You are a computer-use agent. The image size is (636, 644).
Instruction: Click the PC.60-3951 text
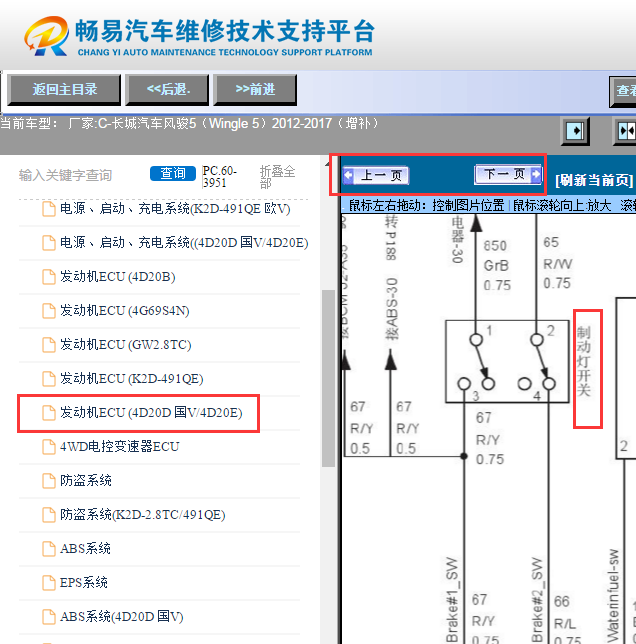coord(219,177)
